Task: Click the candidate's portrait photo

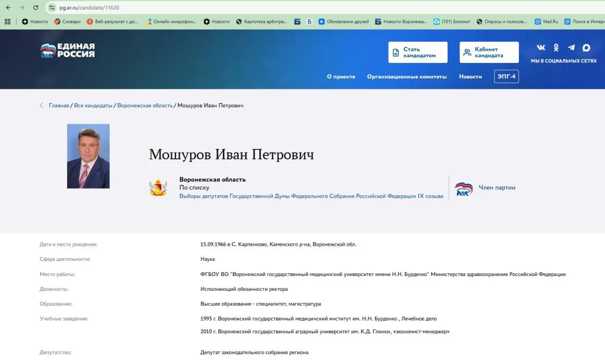Action: [88, 156]
